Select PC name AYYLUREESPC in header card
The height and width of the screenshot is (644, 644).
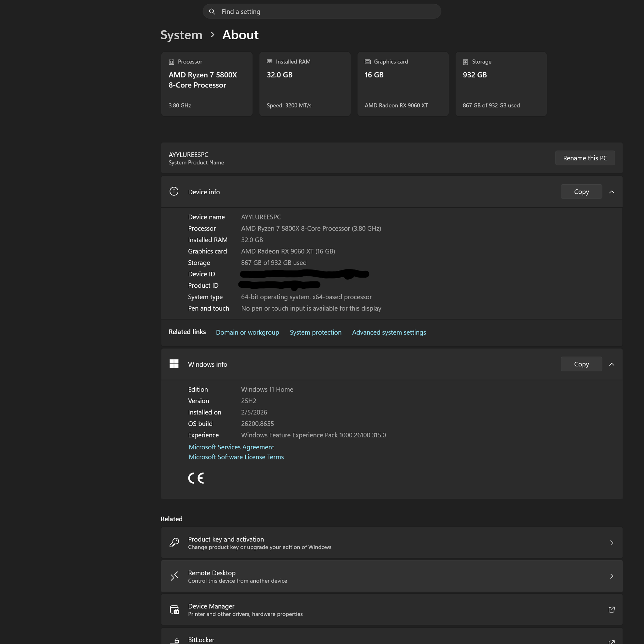tap(188, 155)
